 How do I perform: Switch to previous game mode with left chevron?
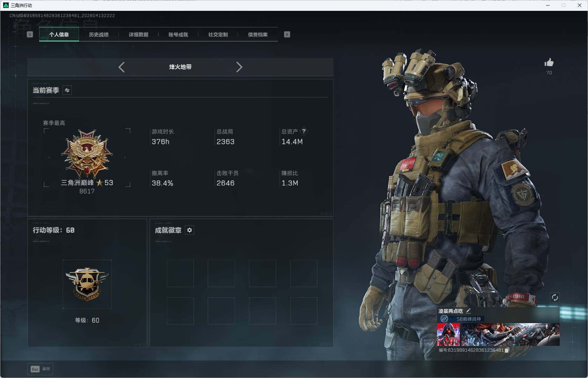(x=121, y=67)
